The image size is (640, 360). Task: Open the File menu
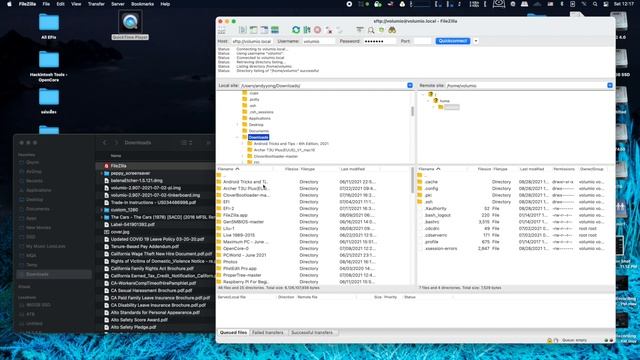pos(46,4)
